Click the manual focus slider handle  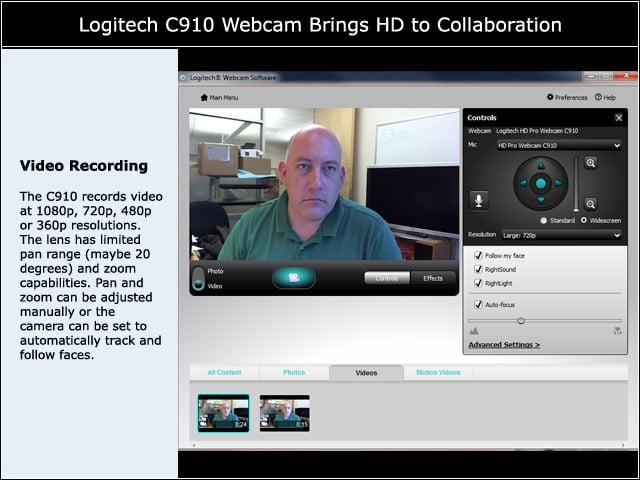pos(521,321)
